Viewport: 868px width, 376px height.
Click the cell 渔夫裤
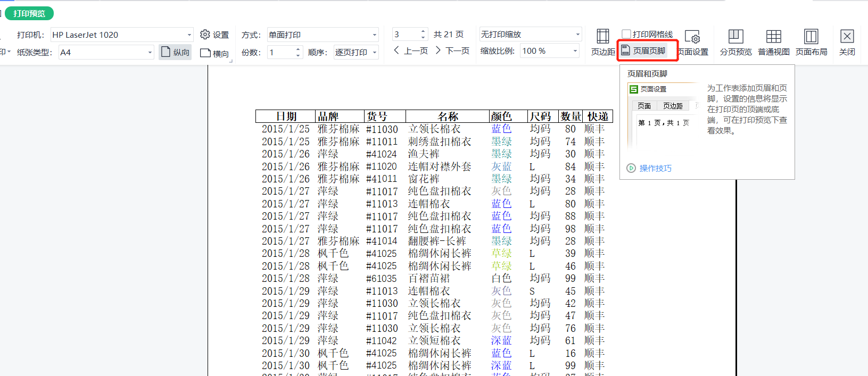tap(424, 154)
